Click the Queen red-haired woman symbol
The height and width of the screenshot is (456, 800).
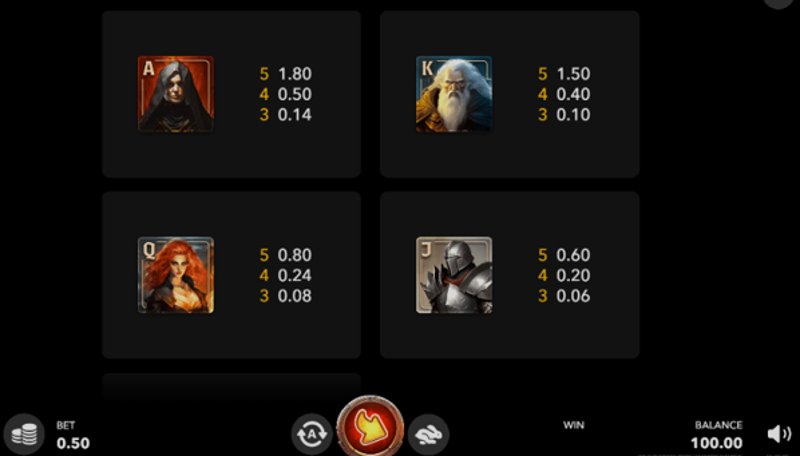pos(176,275)
